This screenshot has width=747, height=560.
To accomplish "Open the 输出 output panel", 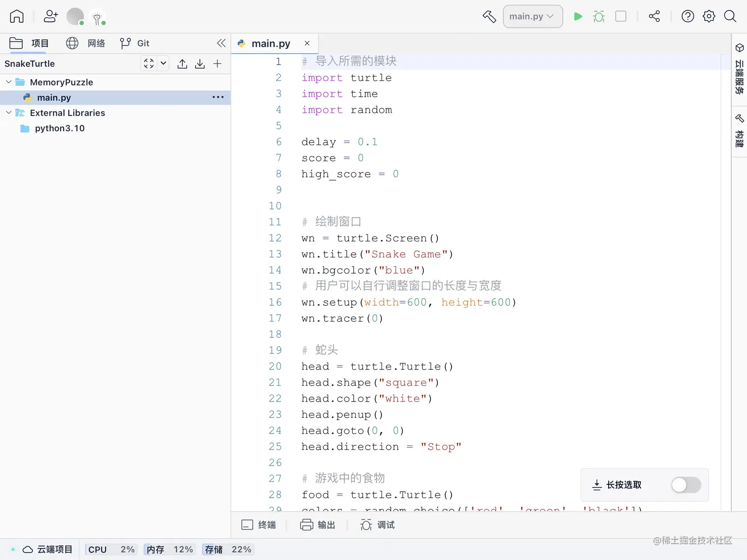I will click(x=318, y=525).
